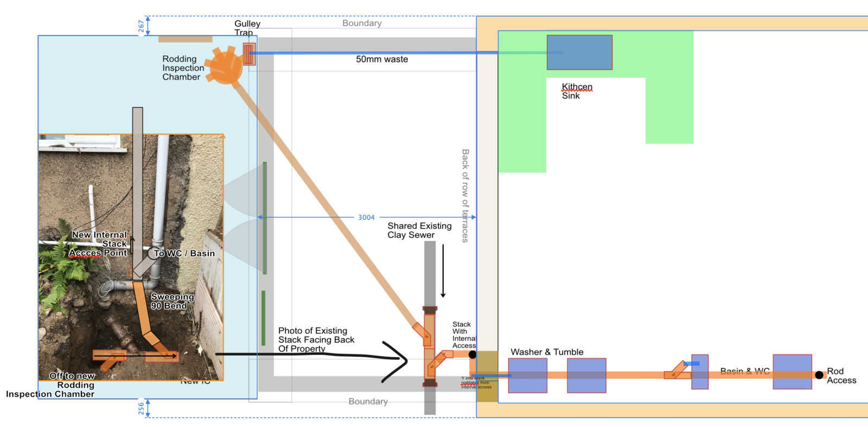Image resolution: width=868 pixels, height=427 pixels.
Task: Click the "Kithcen Sink" text label
Action: point(577,91)
